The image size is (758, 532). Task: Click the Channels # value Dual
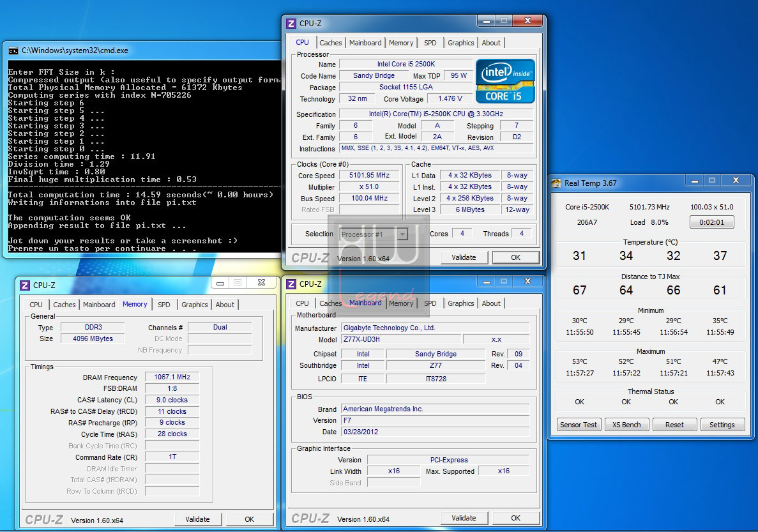pos(220,328)
